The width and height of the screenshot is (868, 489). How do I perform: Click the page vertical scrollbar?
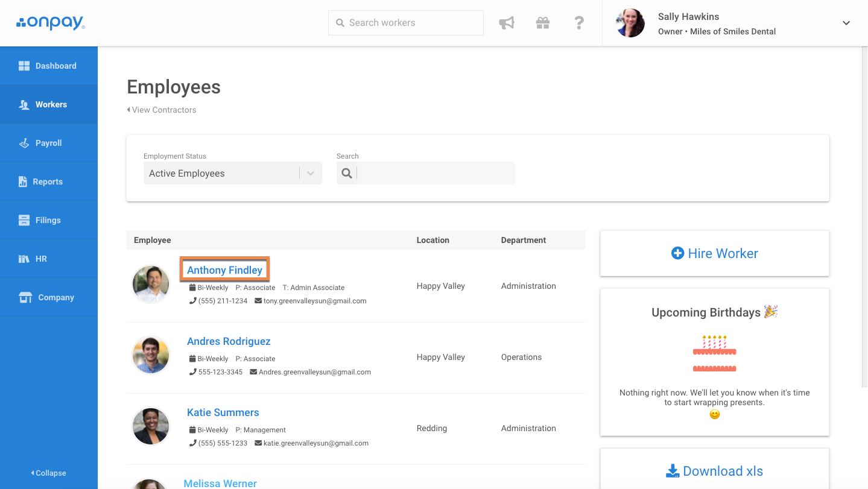[864, 217]
